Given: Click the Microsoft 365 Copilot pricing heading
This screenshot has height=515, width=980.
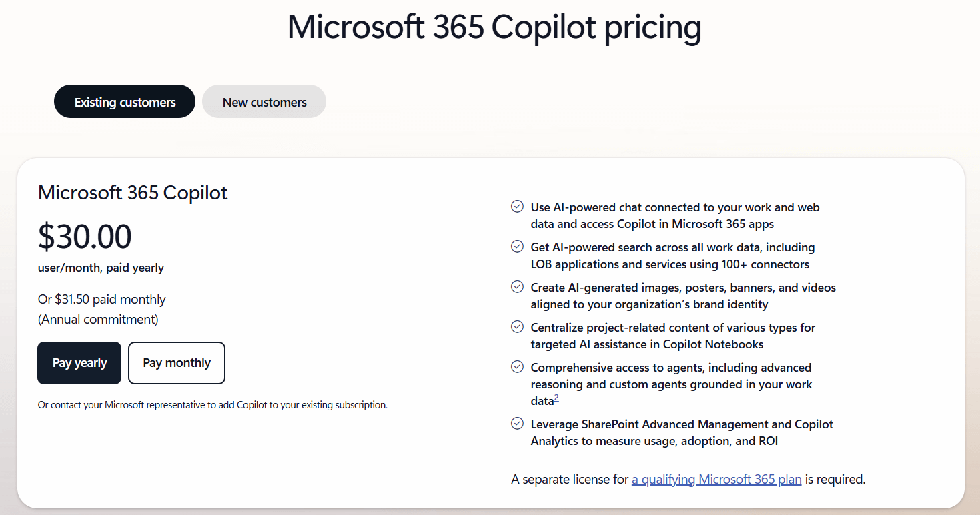Looking at the screenshot, I should (494, 27).
